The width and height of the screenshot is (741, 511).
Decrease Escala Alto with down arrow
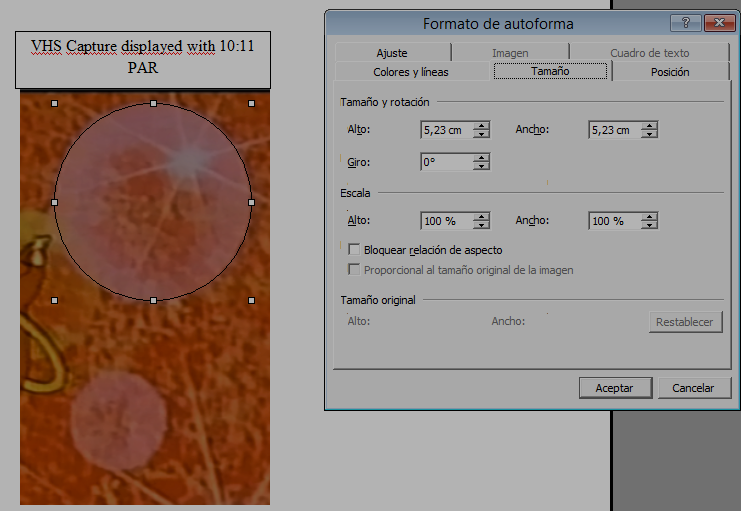point(482,225)
